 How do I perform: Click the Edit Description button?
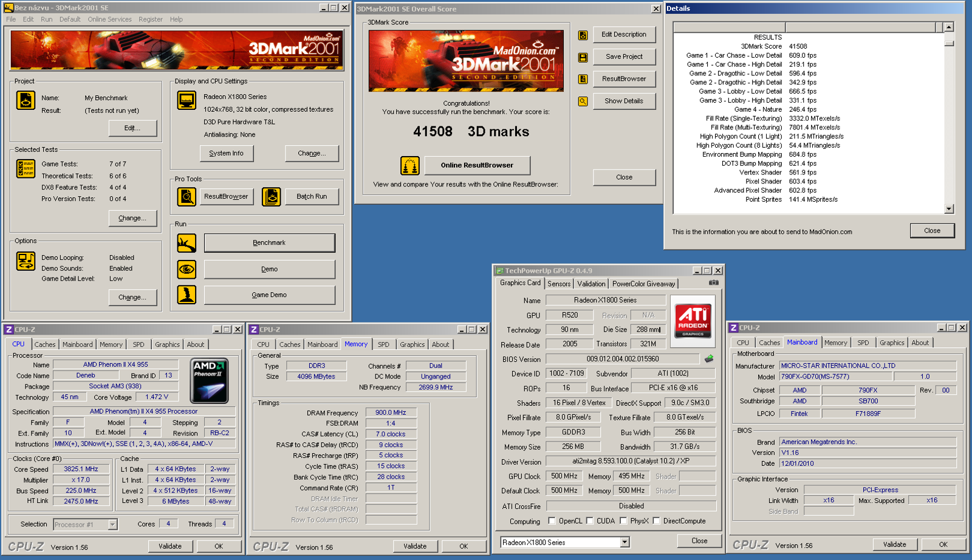coord(624,35)
